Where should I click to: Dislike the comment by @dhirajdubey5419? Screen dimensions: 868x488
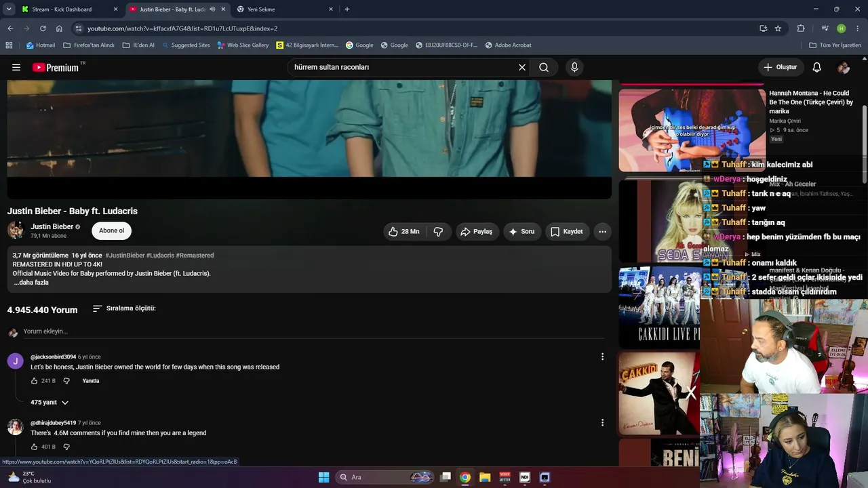66,447
